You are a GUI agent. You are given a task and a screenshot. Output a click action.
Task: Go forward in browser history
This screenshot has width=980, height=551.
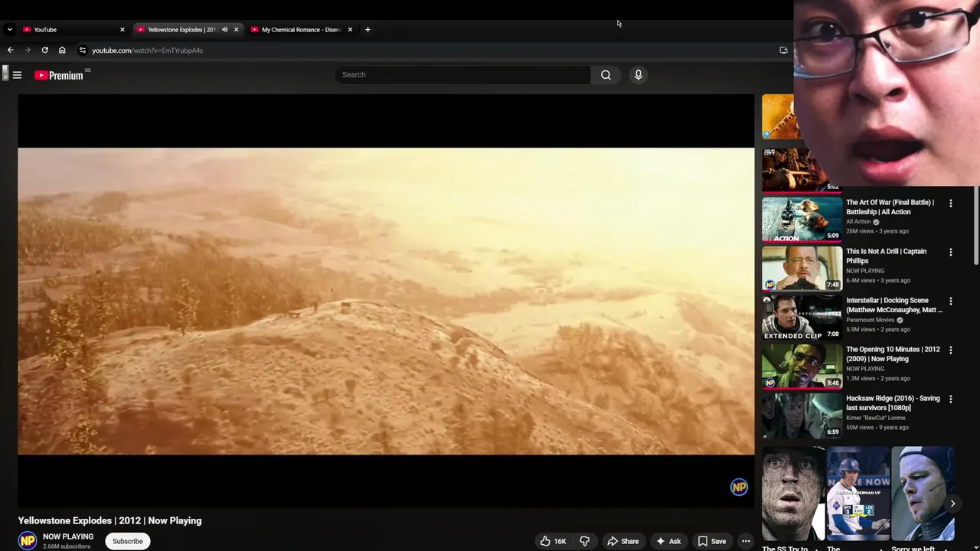28,50
